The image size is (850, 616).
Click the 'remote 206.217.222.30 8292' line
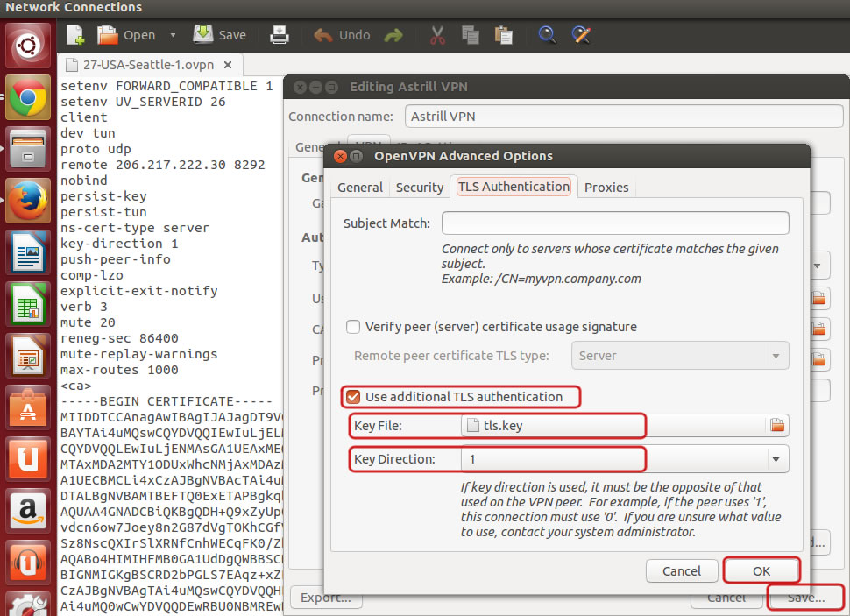(163, 165)
